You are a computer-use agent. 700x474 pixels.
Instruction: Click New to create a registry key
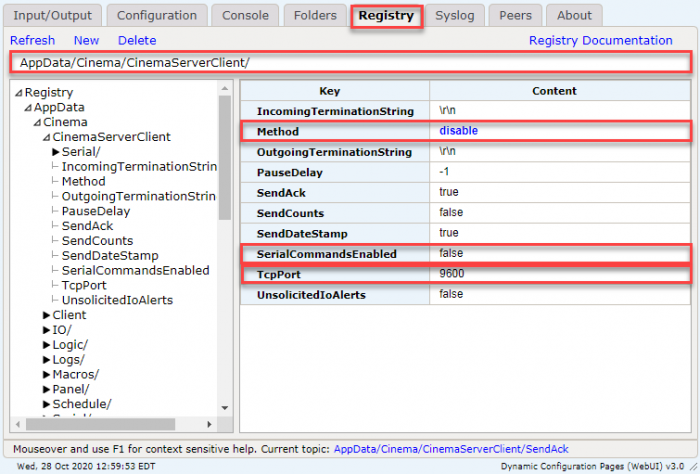point(86,41)
